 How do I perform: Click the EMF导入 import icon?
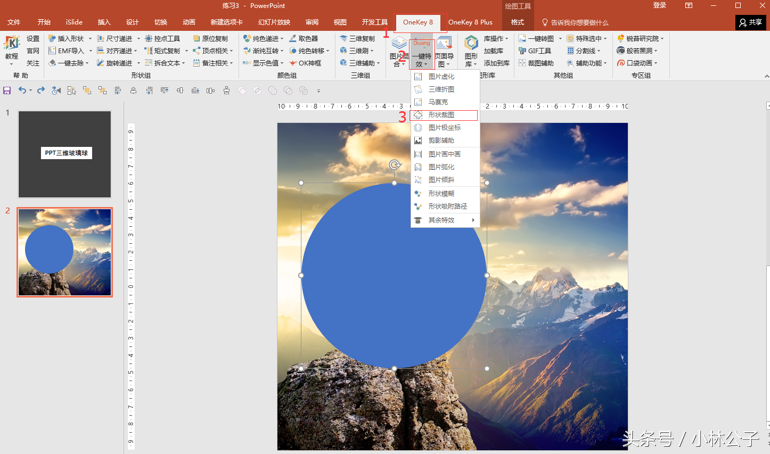(52, 51)
